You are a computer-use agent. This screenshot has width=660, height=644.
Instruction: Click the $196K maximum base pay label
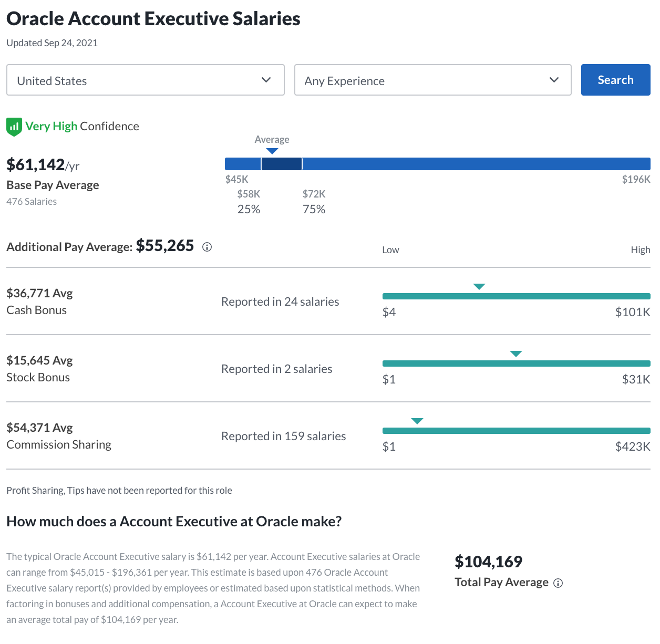pyautogui.click(x=636, y=179)
